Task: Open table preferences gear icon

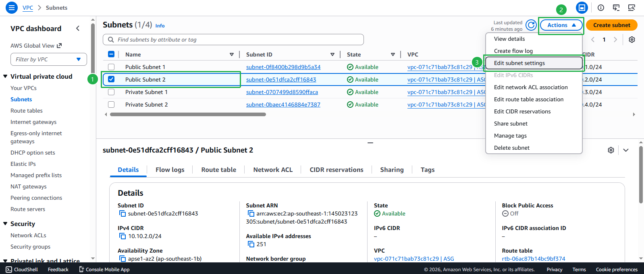Action: [632, 40]
